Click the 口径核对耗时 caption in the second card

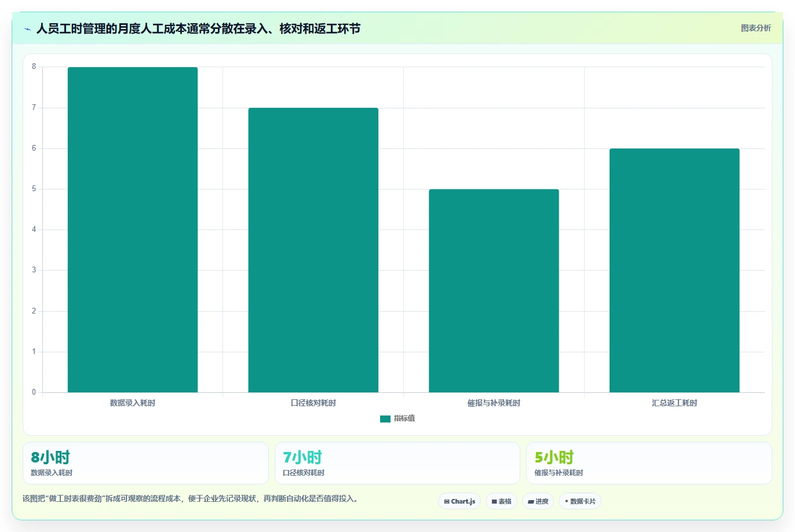click(x=304, y=473)
